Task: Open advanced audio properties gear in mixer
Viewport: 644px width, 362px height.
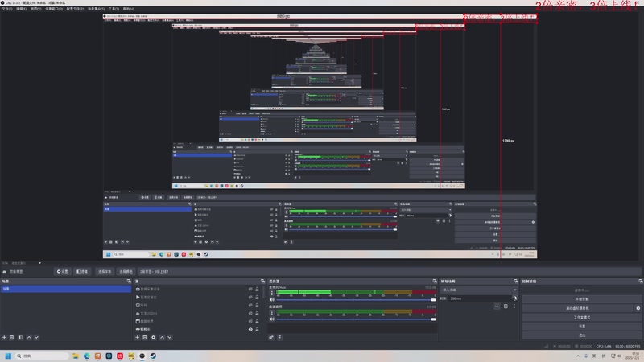Action: [271, 337]
